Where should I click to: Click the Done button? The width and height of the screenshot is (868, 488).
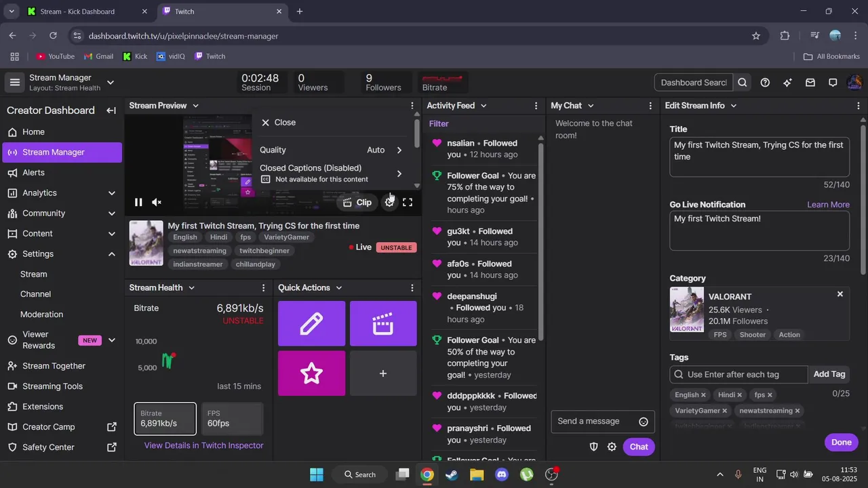coord(841,443)
